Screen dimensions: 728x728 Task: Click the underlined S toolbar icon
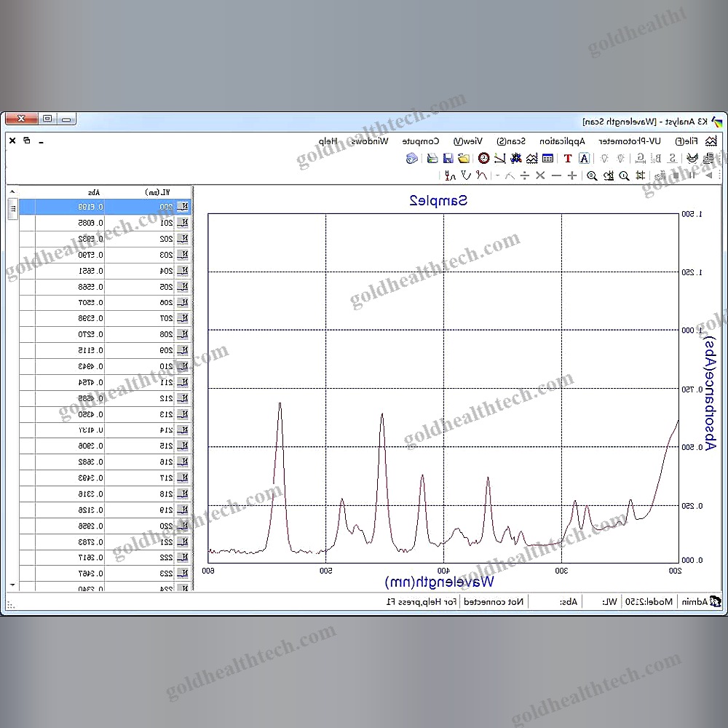point(672,158)
